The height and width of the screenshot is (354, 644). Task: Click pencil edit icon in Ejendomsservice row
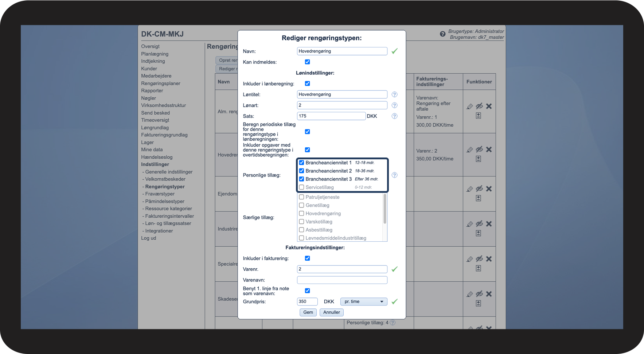click(x=470, y=189)
